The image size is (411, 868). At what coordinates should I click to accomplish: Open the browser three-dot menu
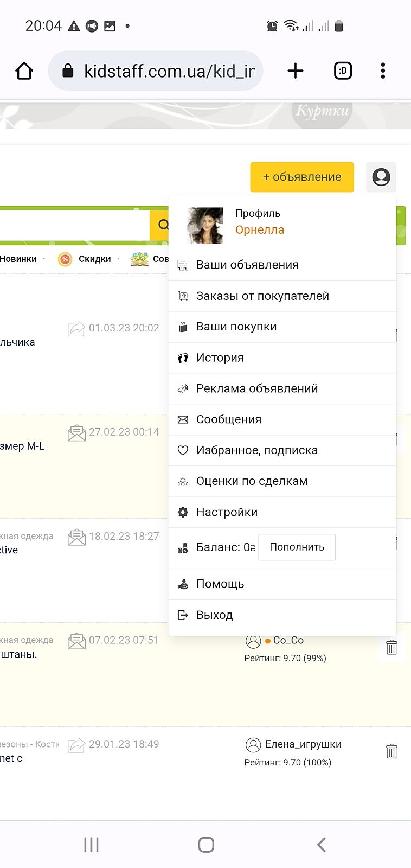click(383, 71)
